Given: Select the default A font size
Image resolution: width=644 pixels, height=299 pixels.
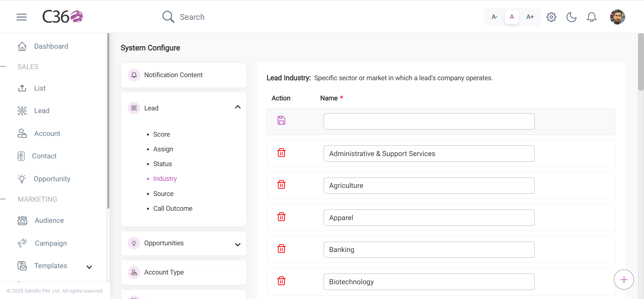Looking at the screenshot, I should click(512, 17).
